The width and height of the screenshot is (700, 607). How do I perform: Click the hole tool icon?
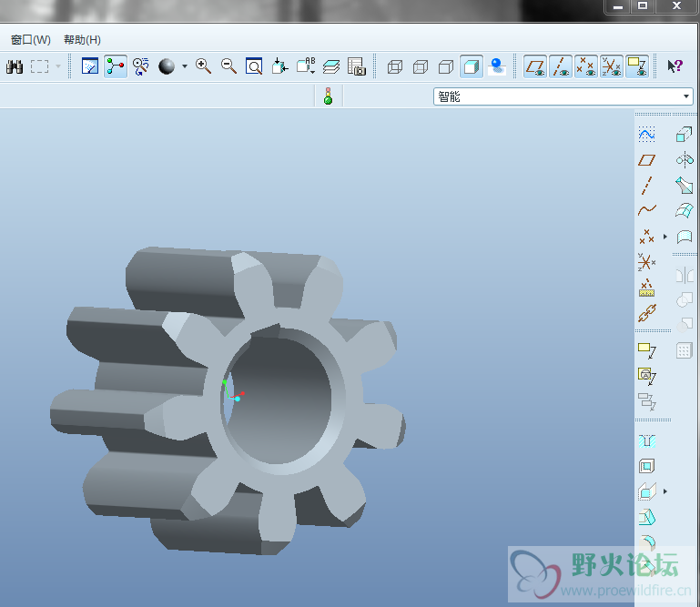point(646,441)
